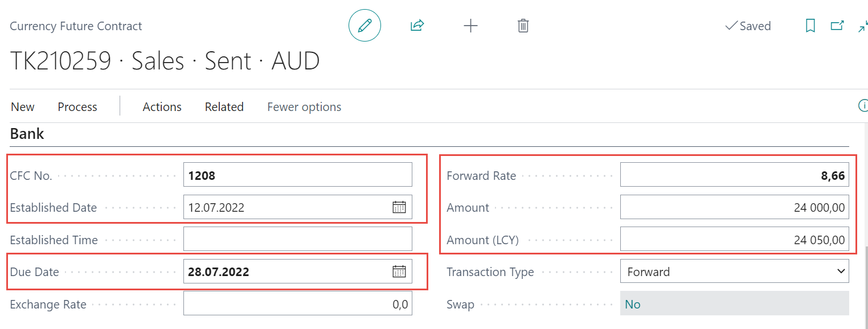Click the pencil edit icon
Viewport: 868px width, 329px height.
pyautogui.click(x=365, y=26)
